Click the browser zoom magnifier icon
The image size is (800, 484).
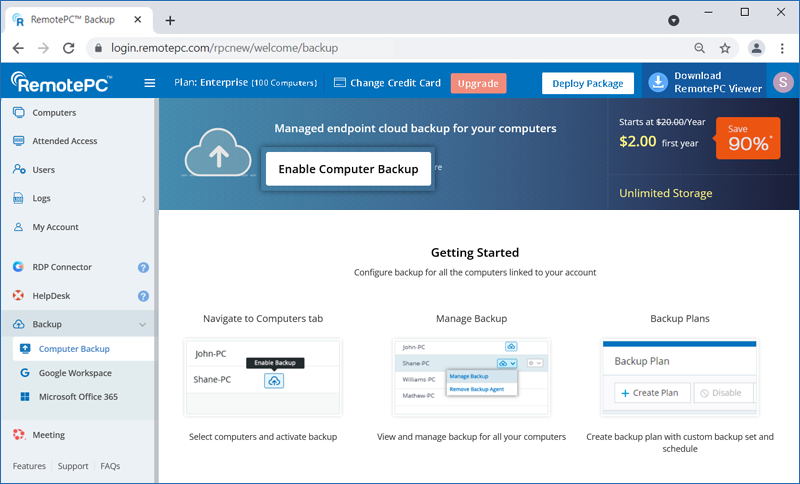[700, 47]
